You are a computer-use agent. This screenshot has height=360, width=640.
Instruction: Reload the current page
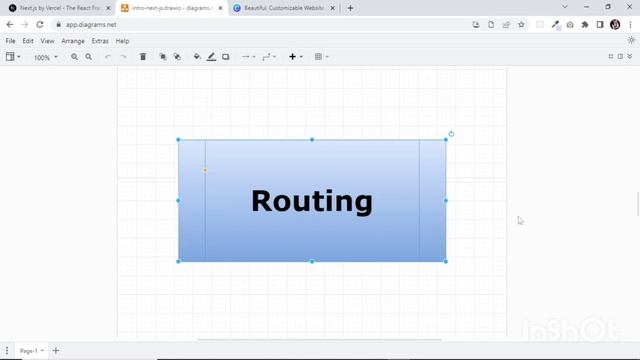[x=40, y=24]
